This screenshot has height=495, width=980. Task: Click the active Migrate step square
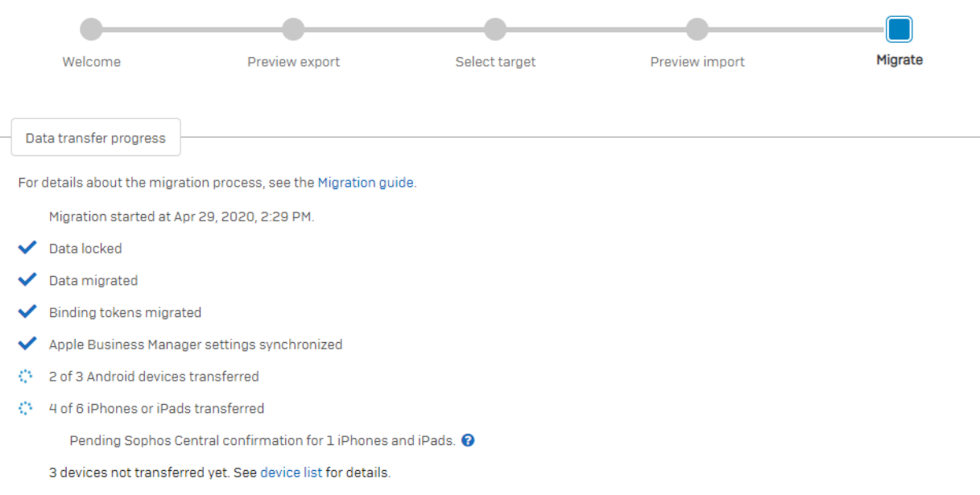899,30
